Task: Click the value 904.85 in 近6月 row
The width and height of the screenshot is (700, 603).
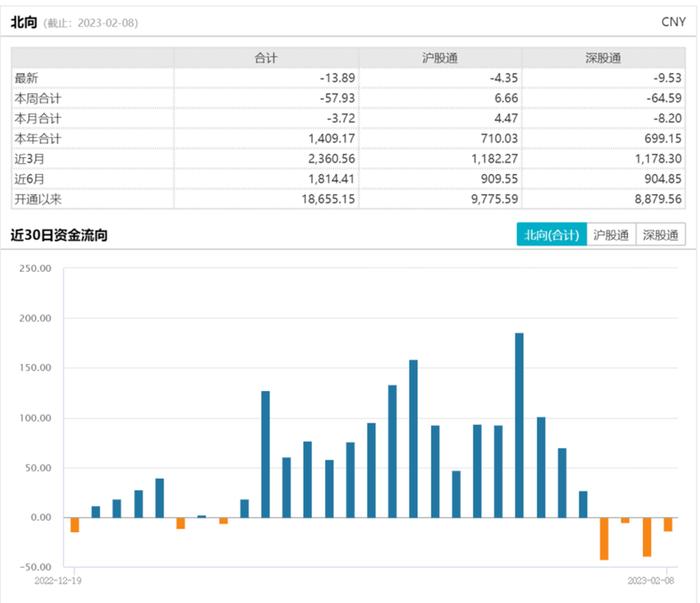Action: point(663,179)
